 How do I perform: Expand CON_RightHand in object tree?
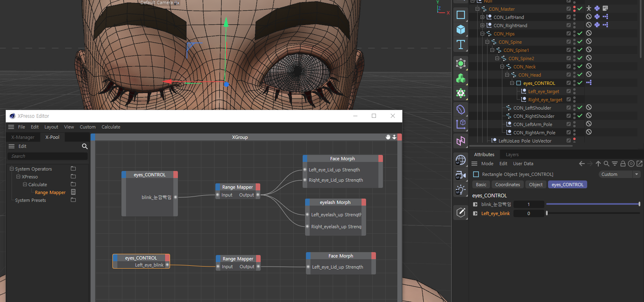coord(483,25)
